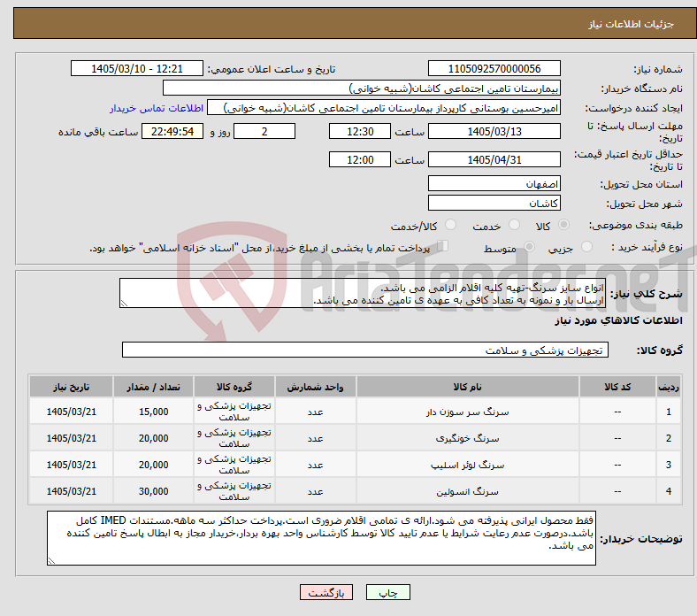697x616 pixels.
Task: Click the بازگشت (back) button
Action: click(326, 592)
